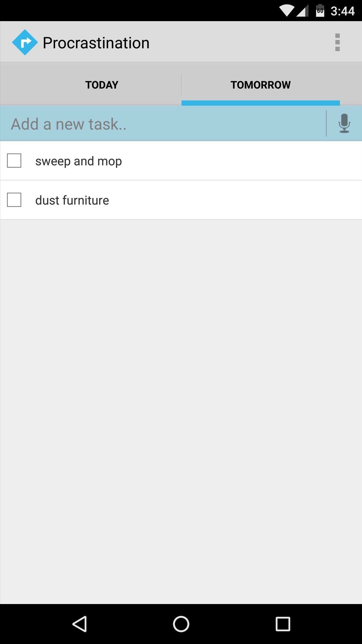Focus the 'Add a new task..' field
This screenshot has height=644, width=362.
pyautogui.click(x=163, y=124)
